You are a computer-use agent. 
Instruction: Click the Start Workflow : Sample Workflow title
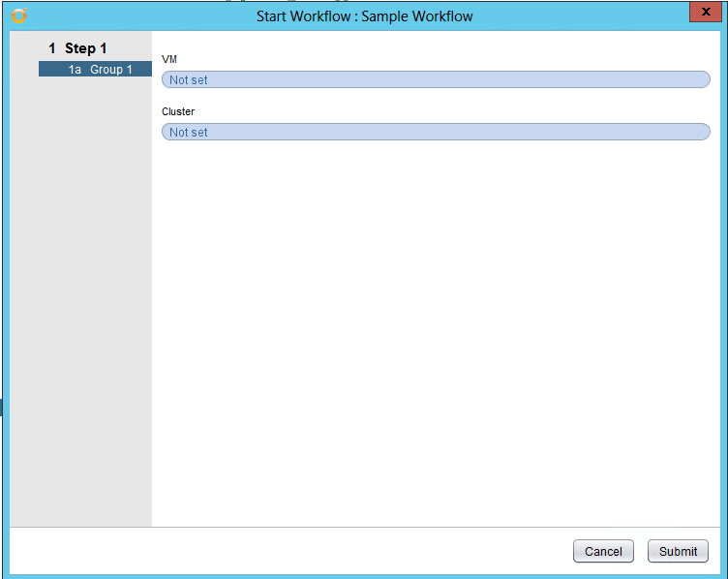364,16
